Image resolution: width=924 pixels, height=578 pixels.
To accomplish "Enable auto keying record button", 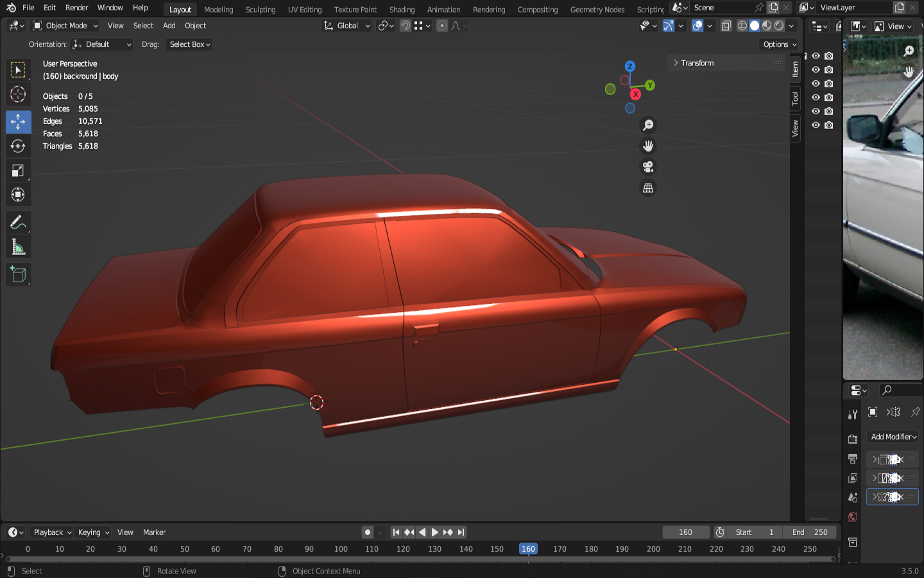I will click(368, 532).
